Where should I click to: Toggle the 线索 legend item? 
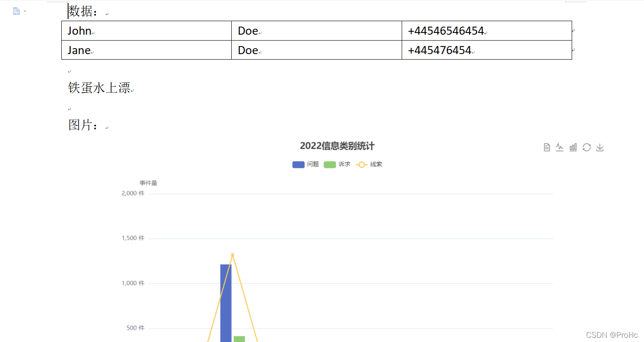(x=369, y=164)
